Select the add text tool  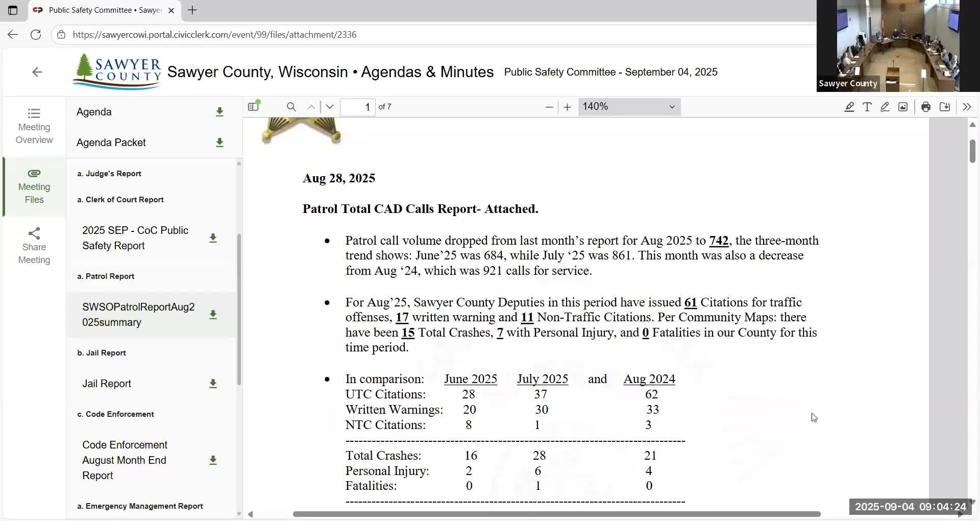[867, 107]
